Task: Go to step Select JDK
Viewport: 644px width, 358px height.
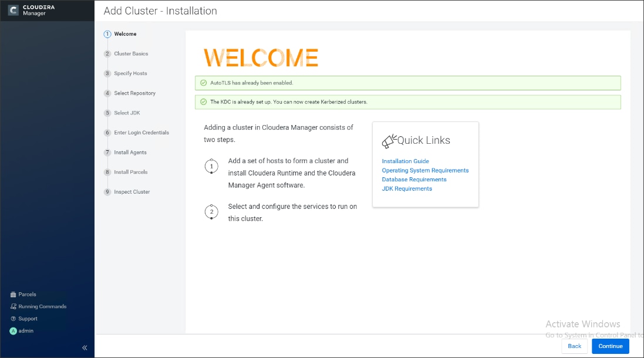Action: coord(126,113)
